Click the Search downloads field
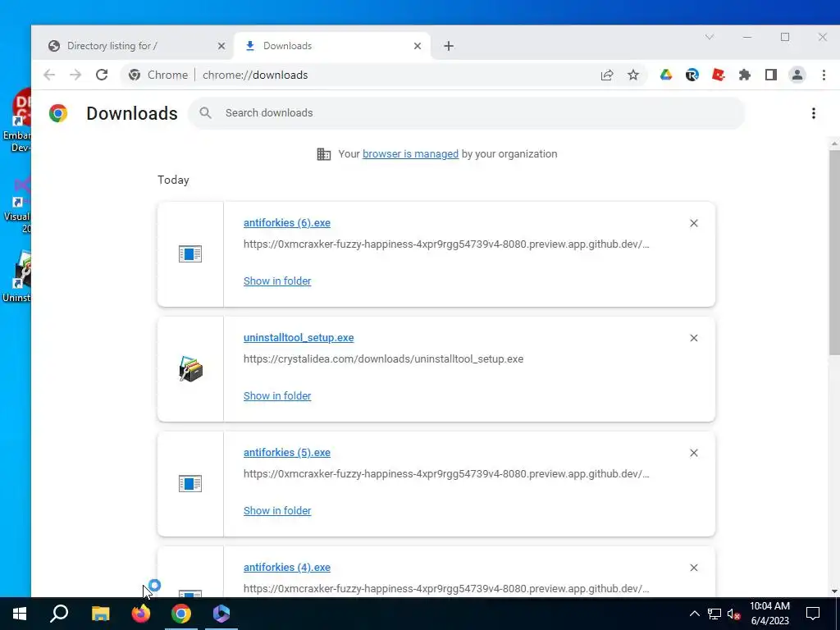This screenshot has height=630, width=840. tap(466, 113)
